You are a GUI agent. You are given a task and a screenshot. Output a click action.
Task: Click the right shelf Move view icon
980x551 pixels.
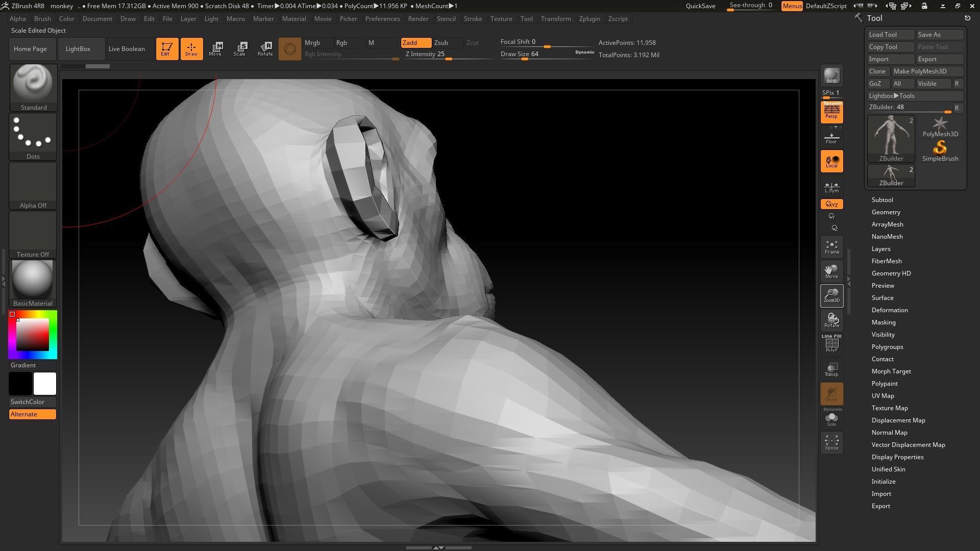(x=831, y=271)
